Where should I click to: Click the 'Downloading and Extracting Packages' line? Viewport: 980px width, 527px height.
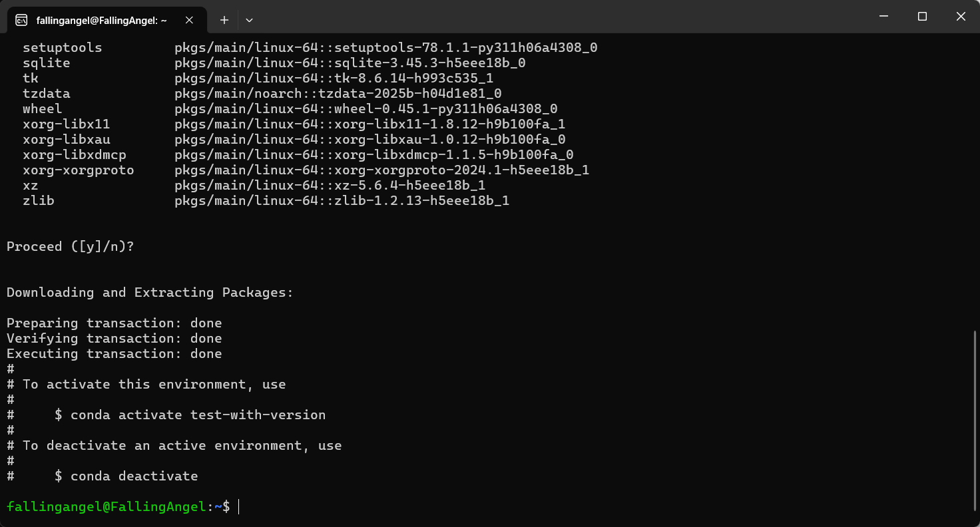pyautogui.click(x=150, y=293)
